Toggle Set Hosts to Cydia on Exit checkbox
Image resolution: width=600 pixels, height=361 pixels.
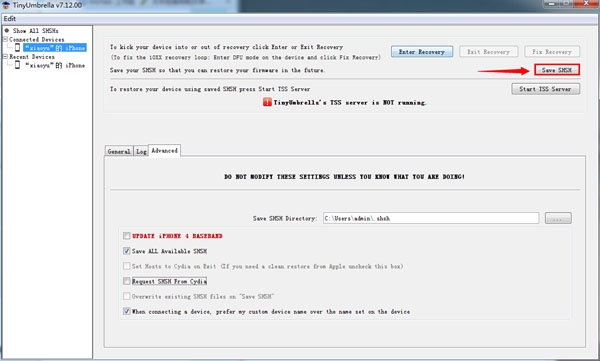point(127,266)
